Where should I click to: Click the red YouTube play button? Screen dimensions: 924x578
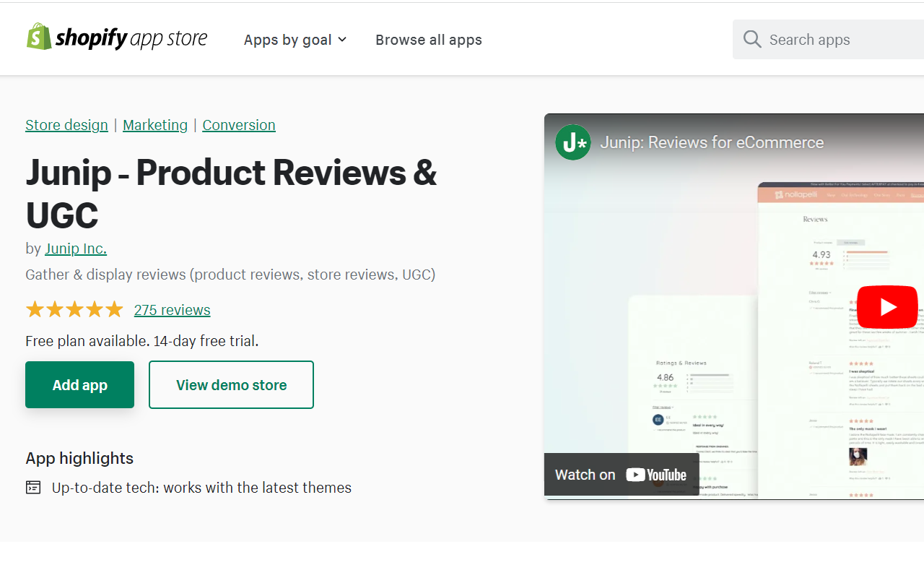886,306
